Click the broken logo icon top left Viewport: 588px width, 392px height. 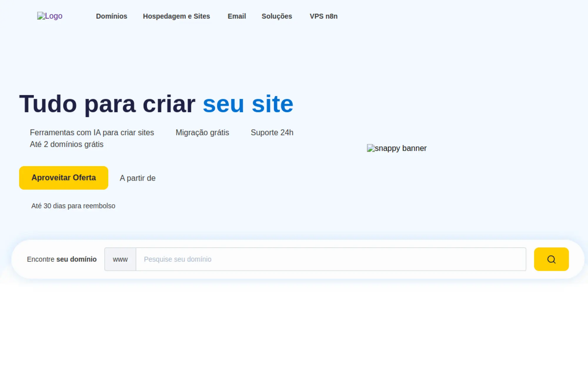pos(41,16)
